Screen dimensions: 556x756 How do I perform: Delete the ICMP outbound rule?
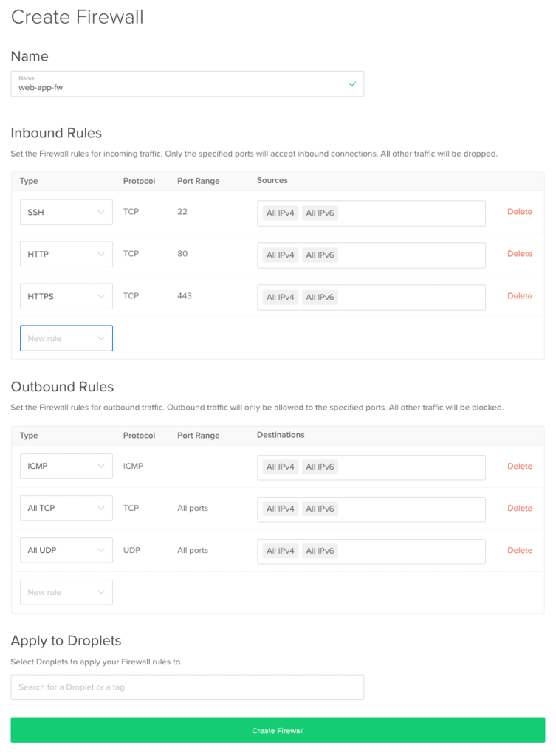(x=519, y=467)
